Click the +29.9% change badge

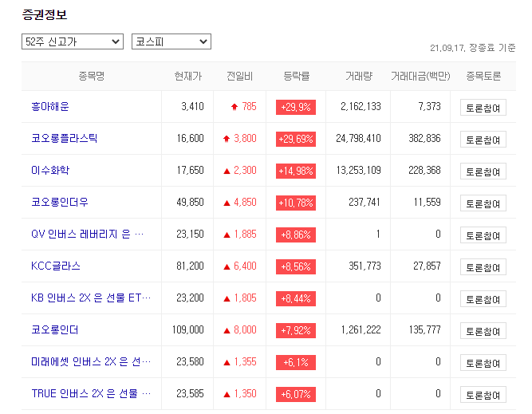tap(296, 107)
